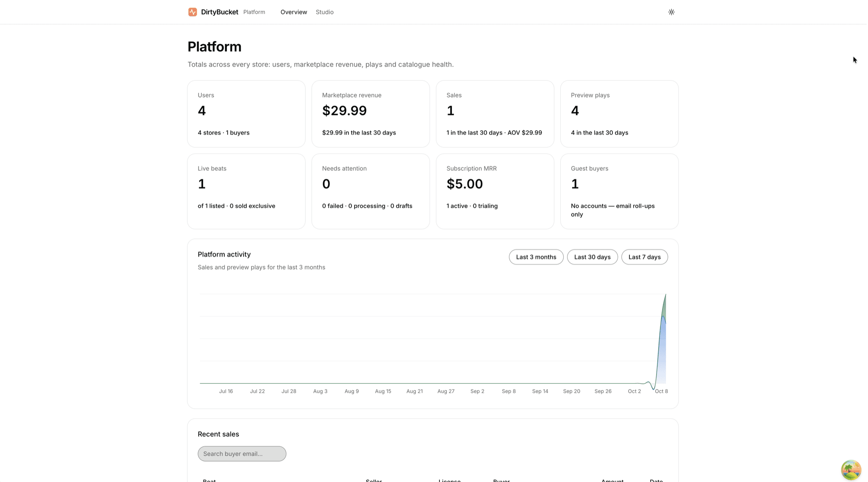This screenshot has width=868, height=482.
Task: Click the Platform page title
Action: pyautogui.click(x=214, y=47)
